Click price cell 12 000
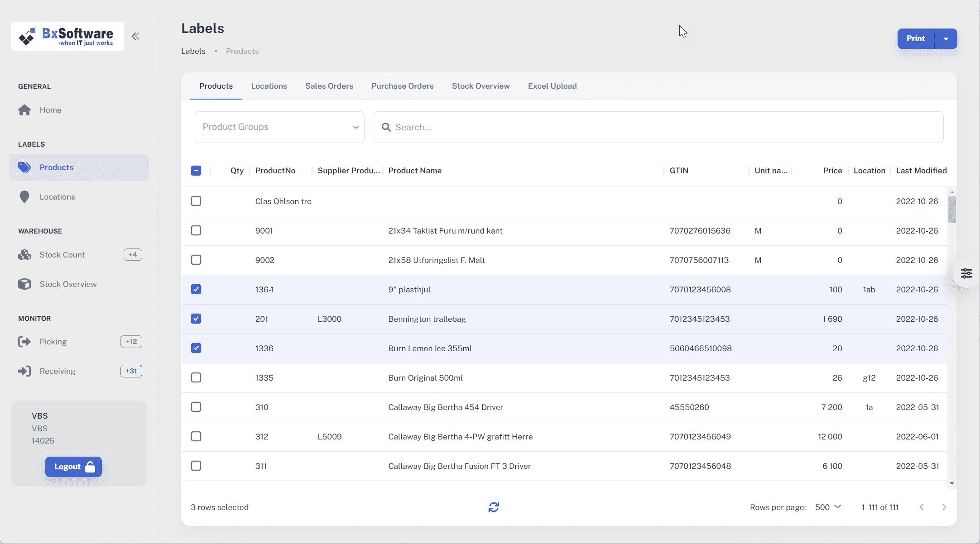The height and width of the screenshot is (544, 980). (830, 437)
